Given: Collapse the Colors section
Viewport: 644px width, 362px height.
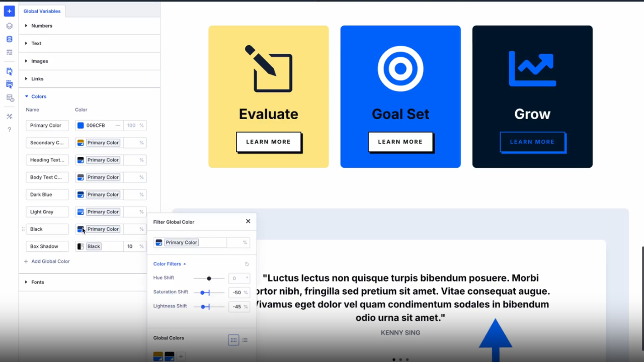Looking at the screenshot, I should [39, 96].
